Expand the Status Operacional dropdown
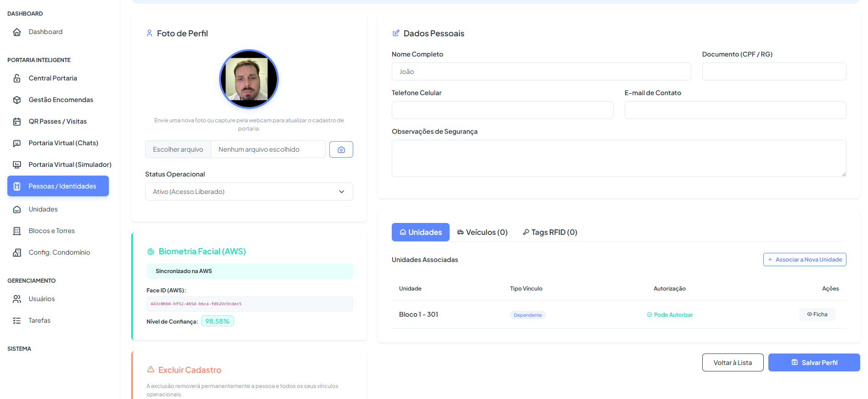 click(249, 192)
